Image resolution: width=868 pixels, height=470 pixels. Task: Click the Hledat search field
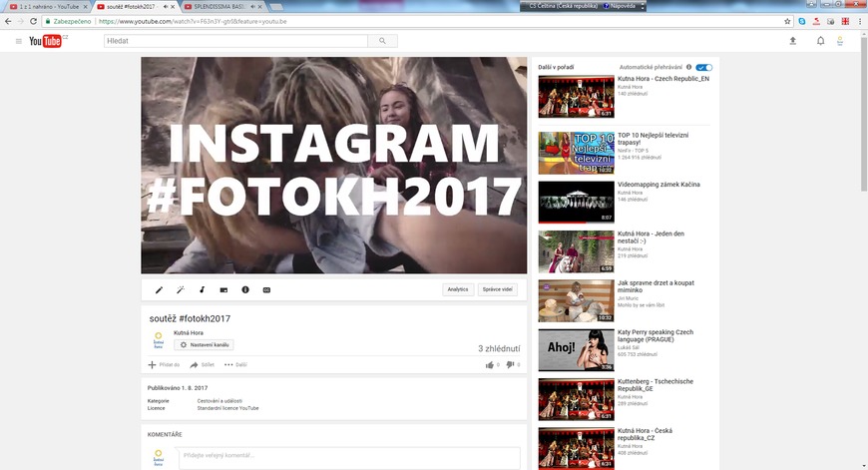point(235,41)
